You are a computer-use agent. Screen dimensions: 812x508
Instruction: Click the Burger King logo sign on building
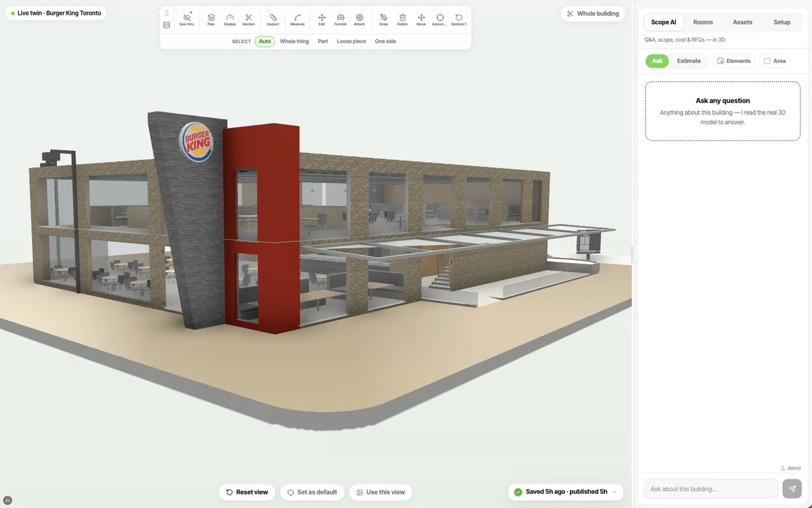[x=197, y=143]
